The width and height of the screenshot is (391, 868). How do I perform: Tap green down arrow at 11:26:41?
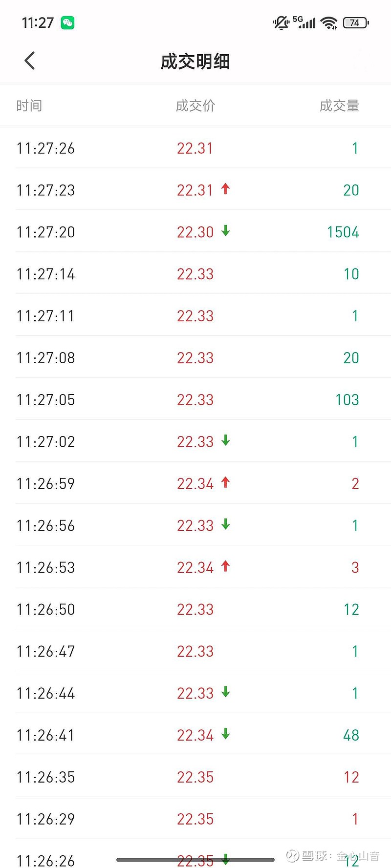point(225,734)
